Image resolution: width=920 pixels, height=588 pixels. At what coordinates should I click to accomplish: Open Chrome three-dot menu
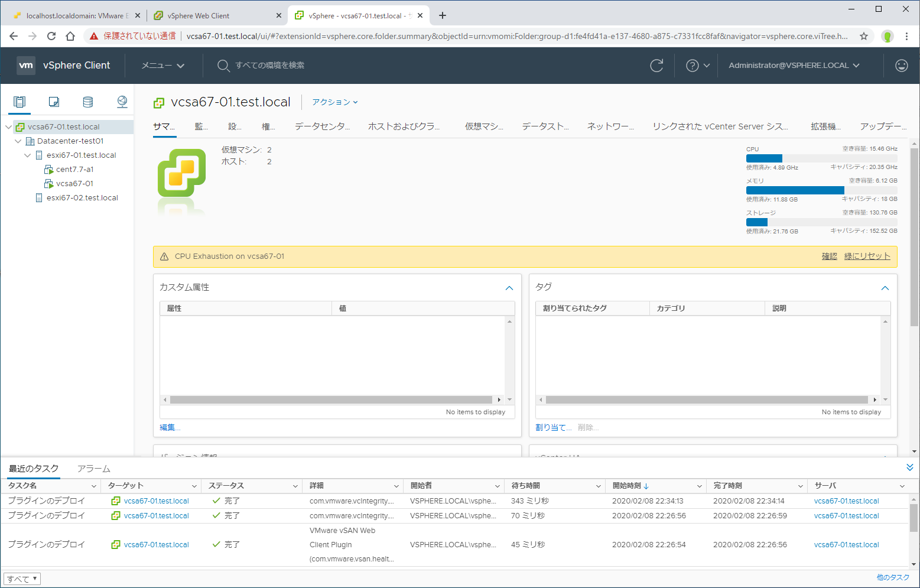tap(906, 36)
